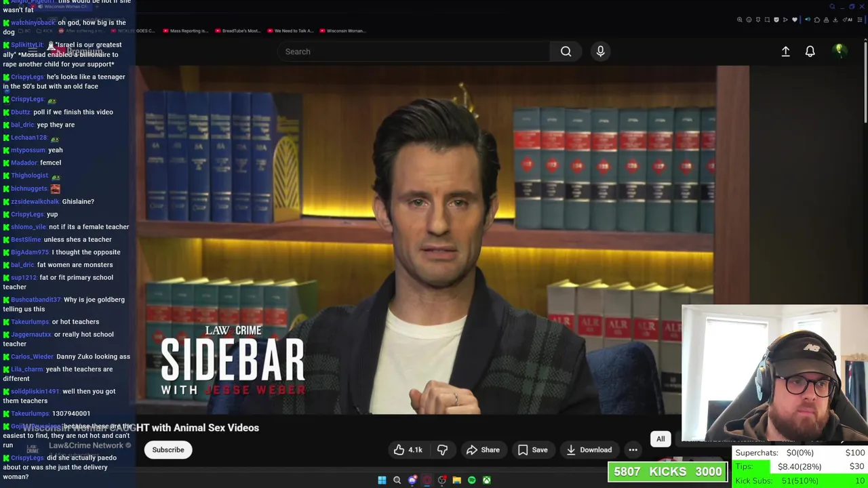Click the blue megaphone toolbar icon
Image resolution: width=868 pixels, height=488 pixels.
[x=808, y=20]
